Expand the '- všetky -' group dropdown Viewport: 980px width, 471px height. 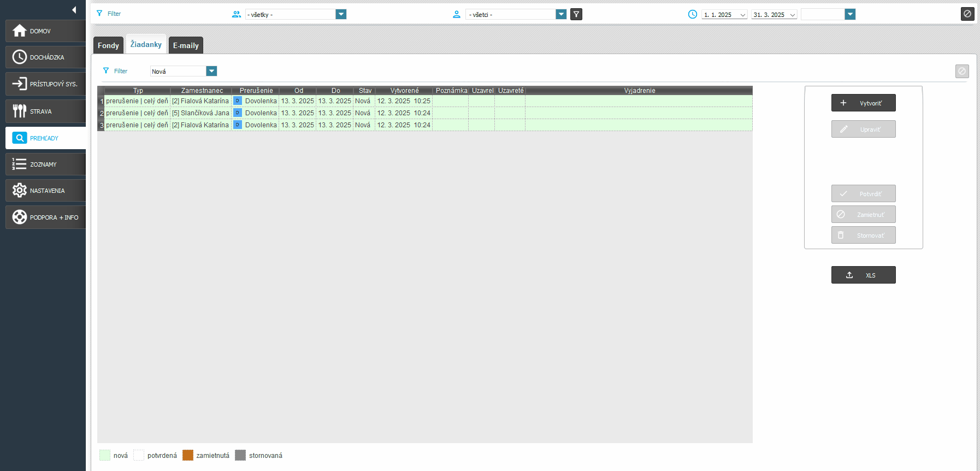pos(341,14)
